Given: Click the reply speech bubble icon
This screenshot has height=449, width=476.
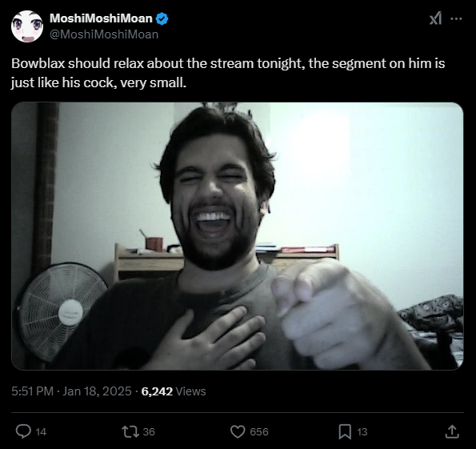Looking at the screenshot, I should point(23,431).
